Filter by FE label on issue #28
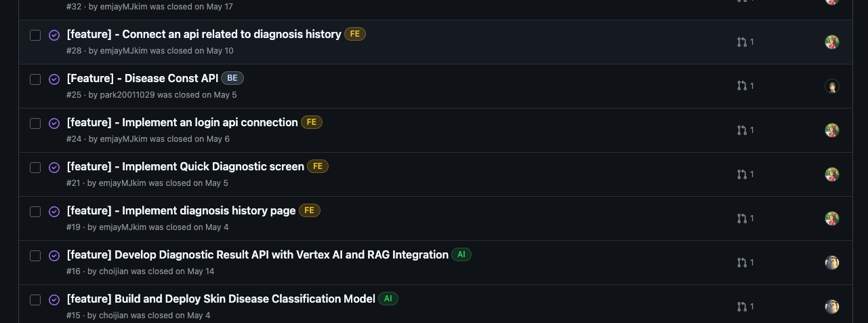Image resolution: width=868 pixels, height=323 pixels. pos(354,34)
